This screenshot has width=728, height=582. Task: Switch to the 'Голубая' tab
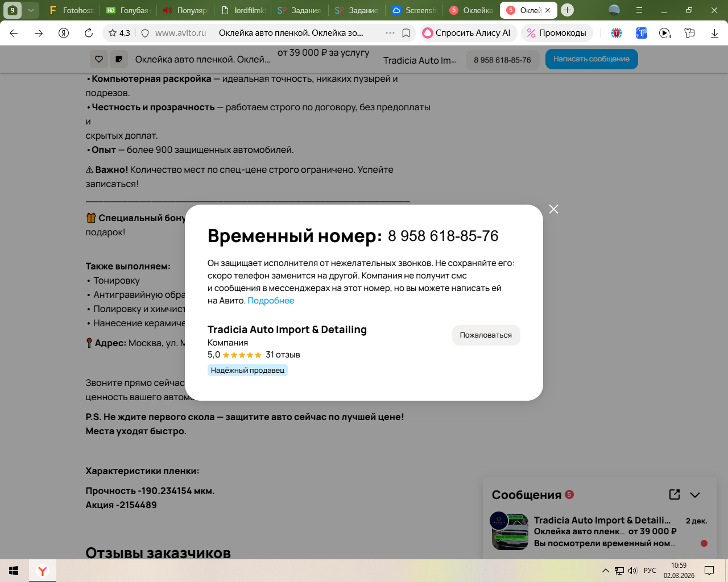tap(128, 10)
